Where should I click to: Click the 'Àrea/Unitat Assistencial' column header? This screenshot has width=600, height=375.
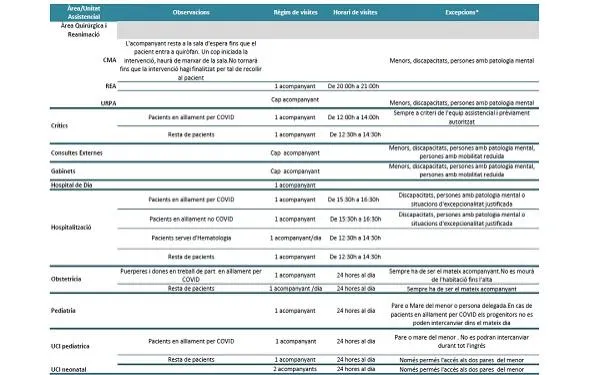[x=83, y=13]
